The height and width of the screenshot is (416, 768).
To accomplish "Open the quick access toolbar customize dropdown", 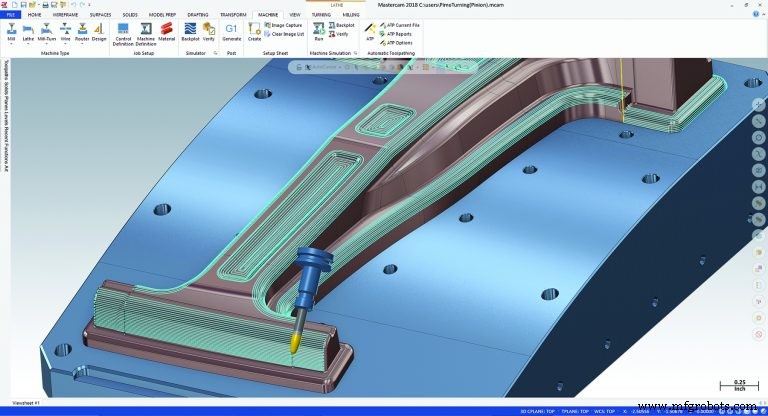I will click(x=89, y=5).
